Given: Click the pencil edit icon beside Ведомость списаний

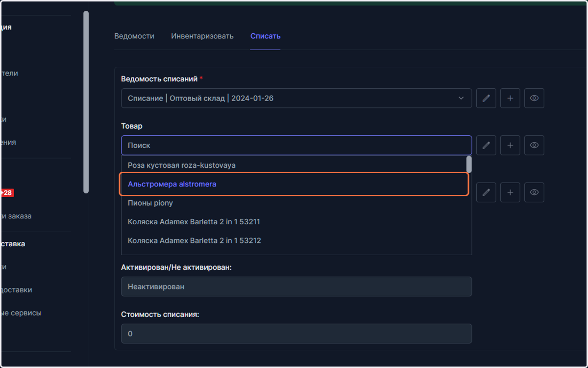Looking at the screenshot, I should coord(486,98).
